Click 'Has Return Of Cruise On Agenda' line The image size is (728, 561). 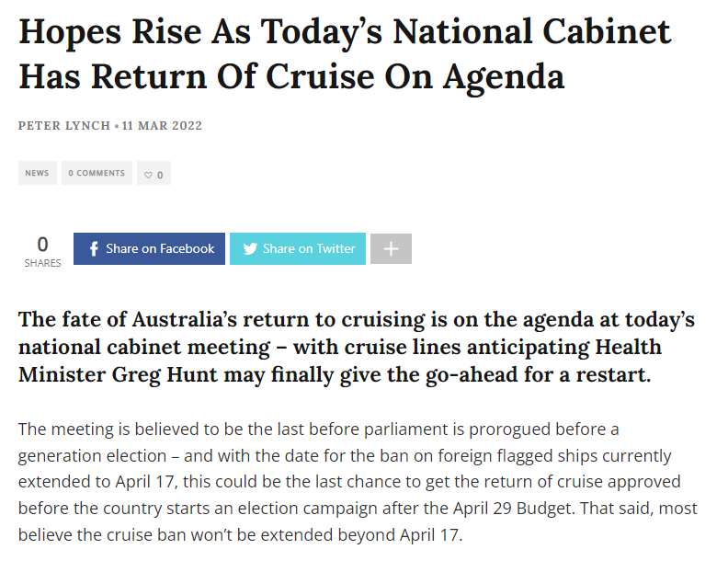(x=291, y=76)
